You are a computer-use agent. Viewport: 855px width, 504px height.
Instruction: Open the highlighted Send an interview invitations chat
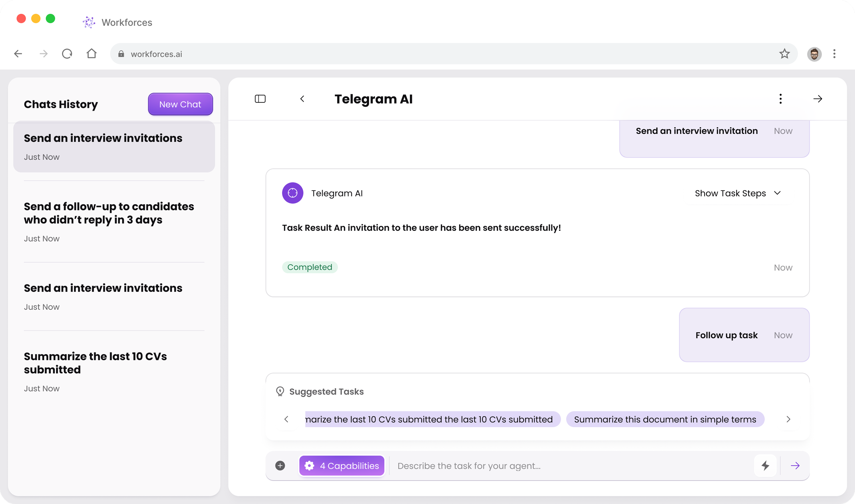tap(114, 147)
